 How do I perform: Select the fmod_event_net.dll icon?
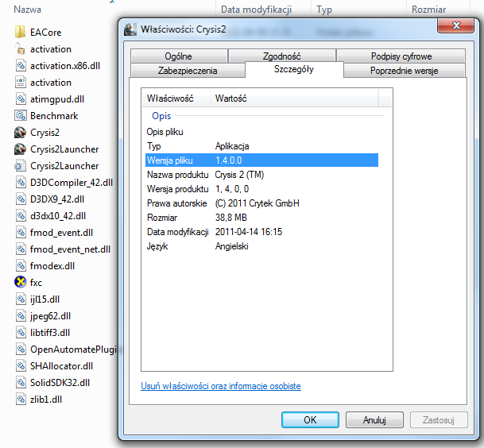(20, 249)
